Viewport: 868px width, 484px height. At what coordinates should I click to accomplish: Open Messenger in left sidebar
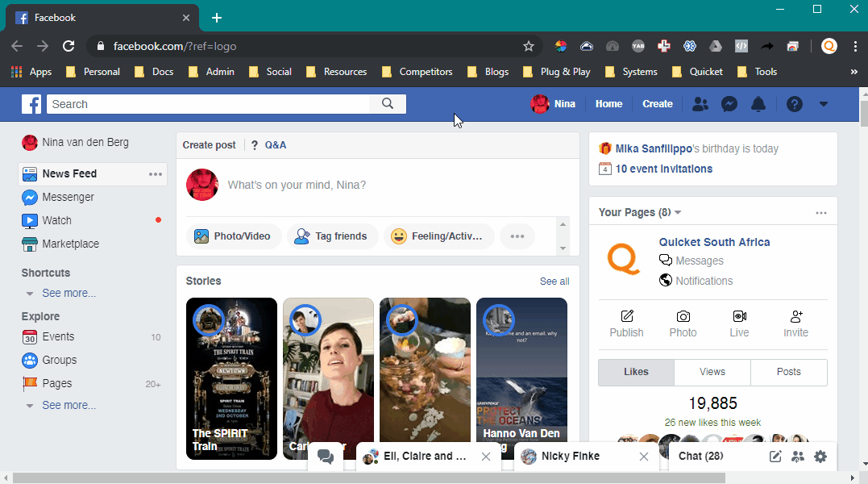coord(57,197)
